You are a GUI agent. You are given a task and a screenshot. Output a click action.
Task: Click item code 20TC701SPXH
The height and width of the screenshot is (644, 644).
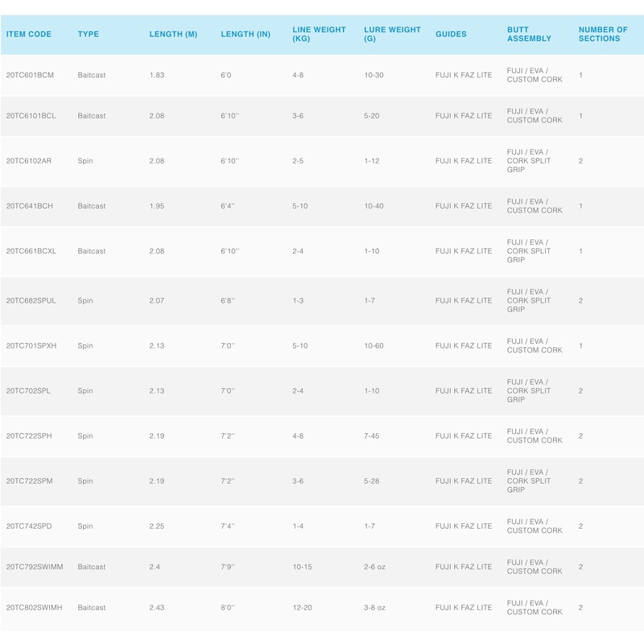click(31, 346)
